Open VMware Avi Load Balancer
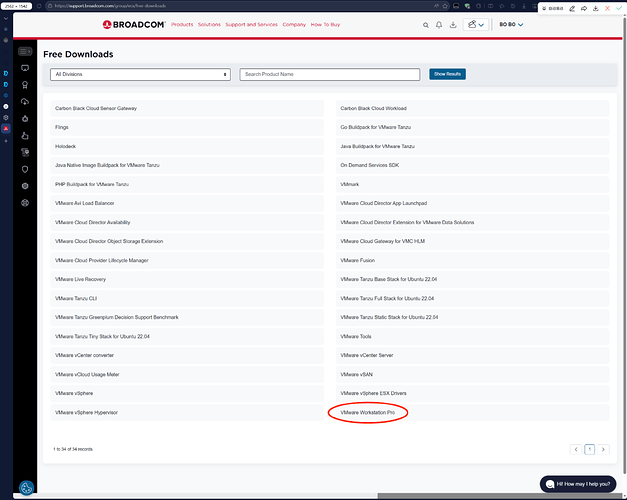 187,203
